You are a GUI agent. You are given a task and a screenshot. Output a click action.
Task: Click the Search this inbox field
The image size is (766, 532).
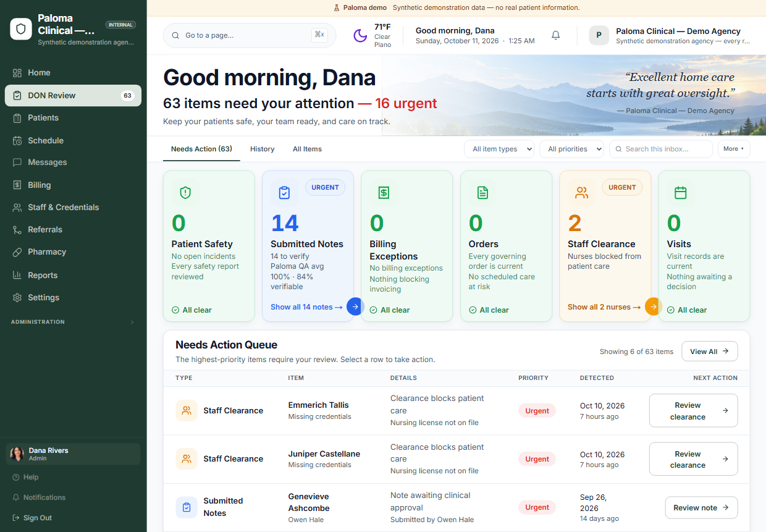click(x=661, y=149)
